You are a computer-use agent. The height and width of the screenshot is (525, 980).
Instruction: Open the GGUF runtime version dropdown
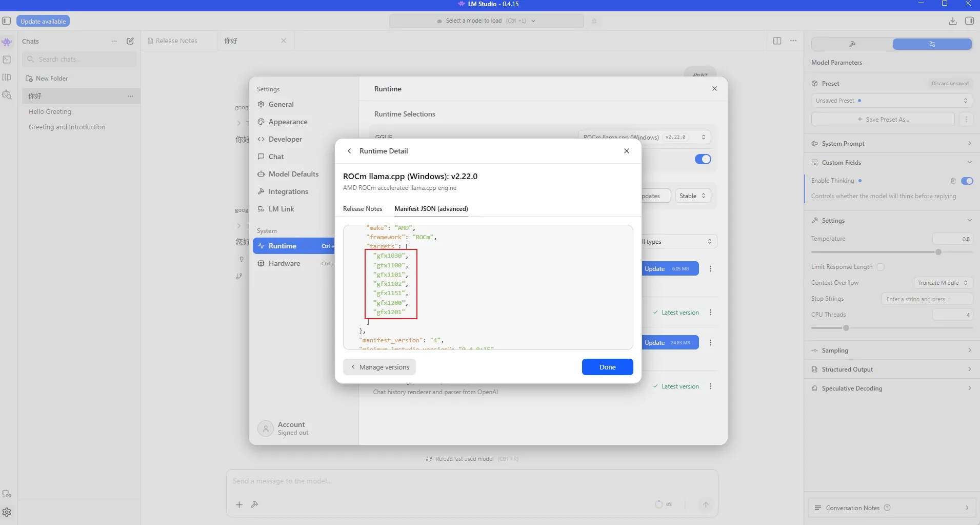[x=645, y=137]
